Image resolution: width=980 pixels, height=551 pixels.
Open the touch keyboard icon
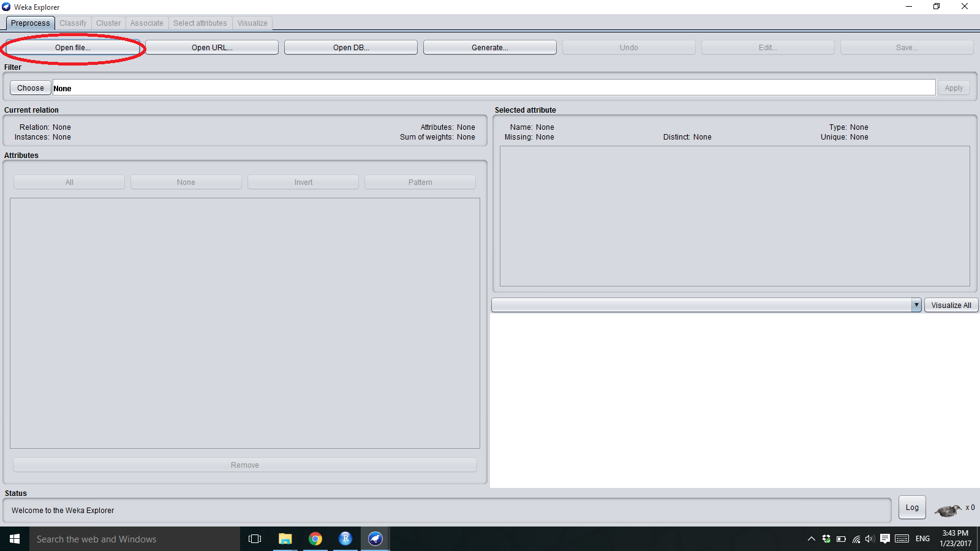click(x=902, y=539)
